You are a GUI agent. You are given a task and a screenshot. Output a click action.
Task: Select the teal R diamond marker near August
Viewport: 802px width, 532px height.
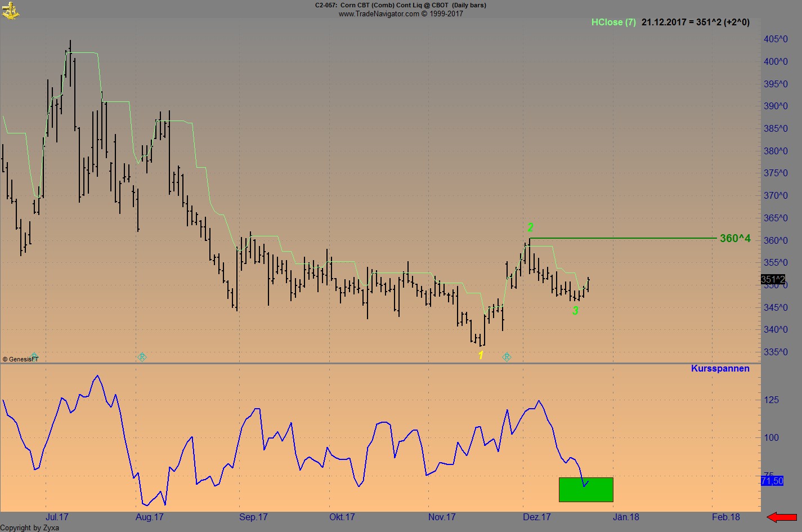tap(142, 356)
